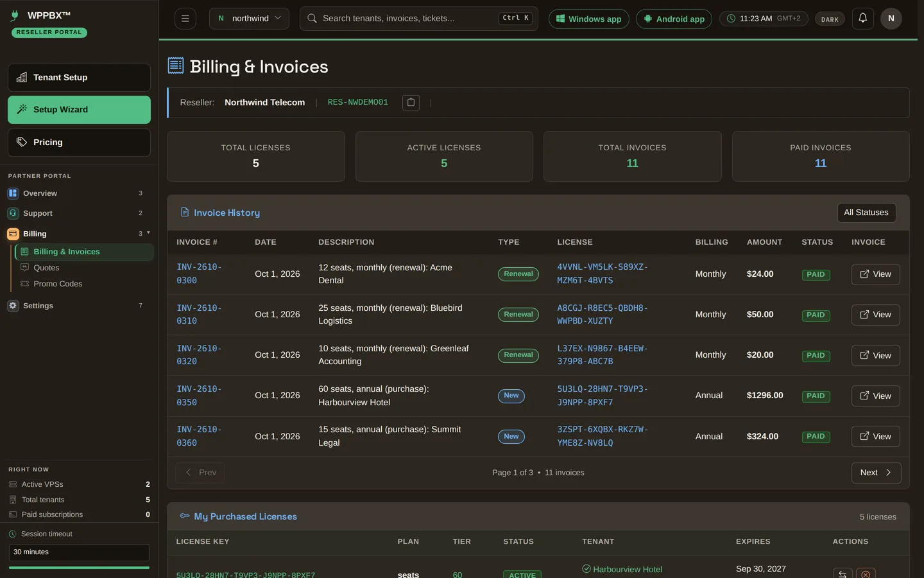View invoice INV-2610-0310

pos(875,315)
